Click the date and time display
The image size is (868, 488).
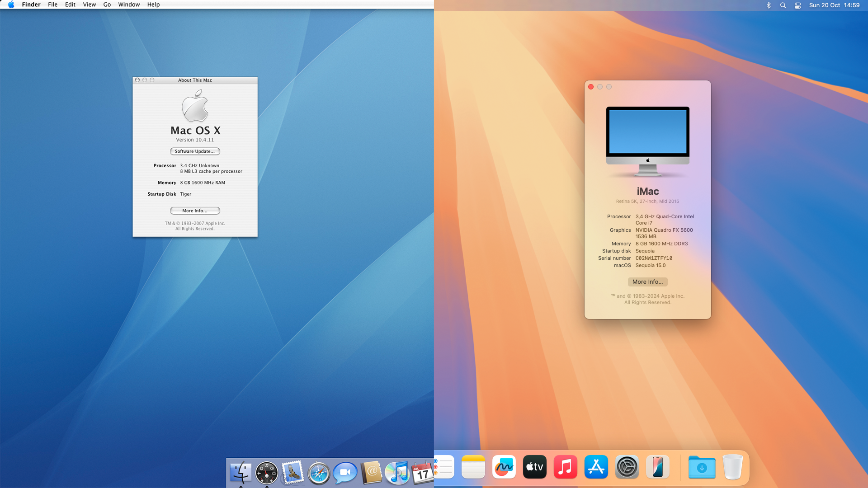[x=835, y=5]
